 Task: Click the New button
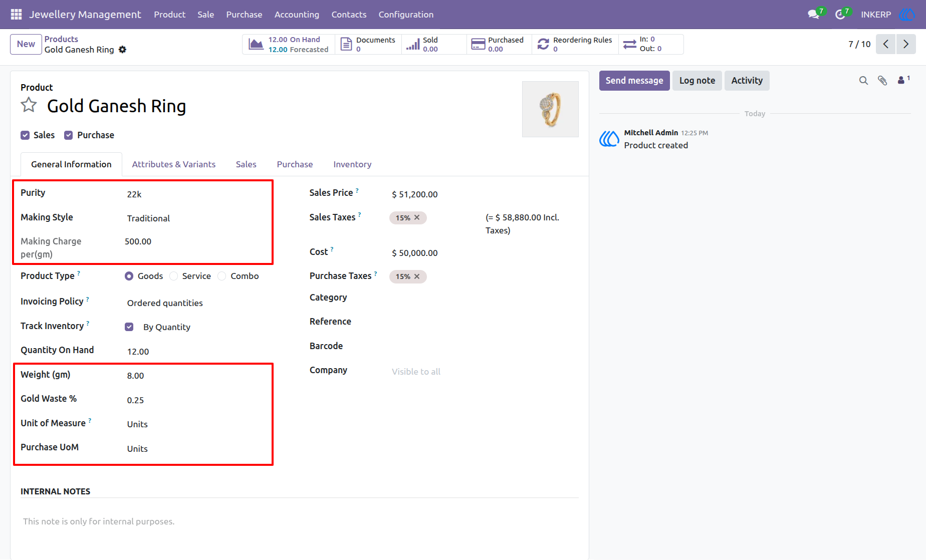click(26, 44)
